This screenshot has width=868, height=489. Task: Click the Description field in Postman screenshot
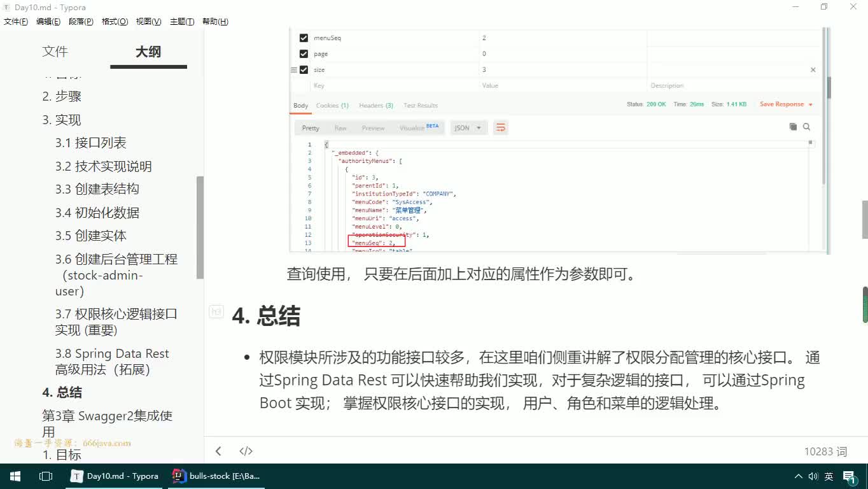[x=733, y=86]
